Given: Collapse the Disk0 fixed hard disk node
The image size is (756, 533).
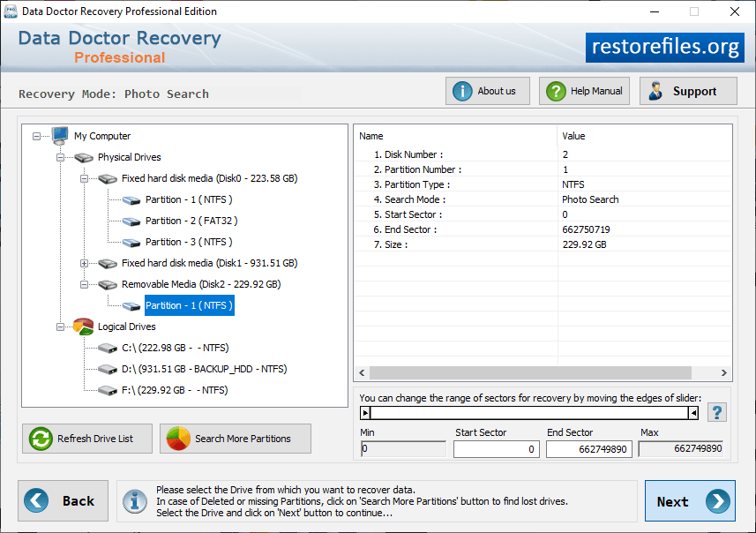Looking at the screenshot, I should (x=85, y=178).
